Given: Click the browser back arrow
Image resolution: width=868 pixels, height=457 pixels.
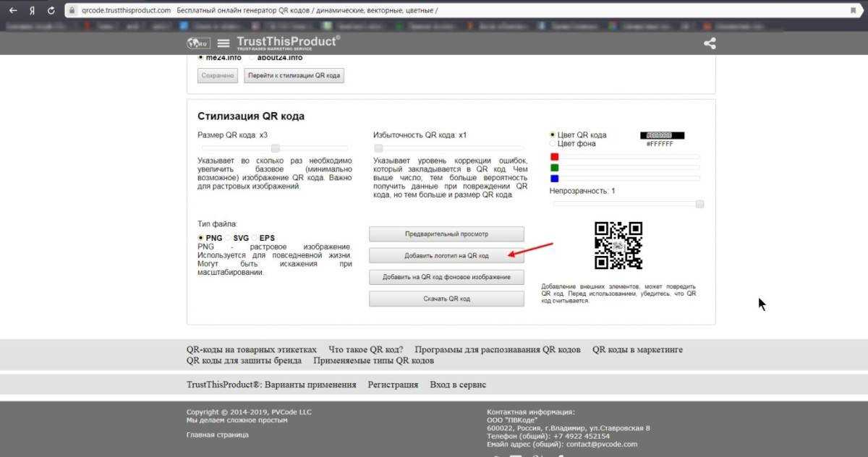Looking at the screenshot, I should pos(13,11).
